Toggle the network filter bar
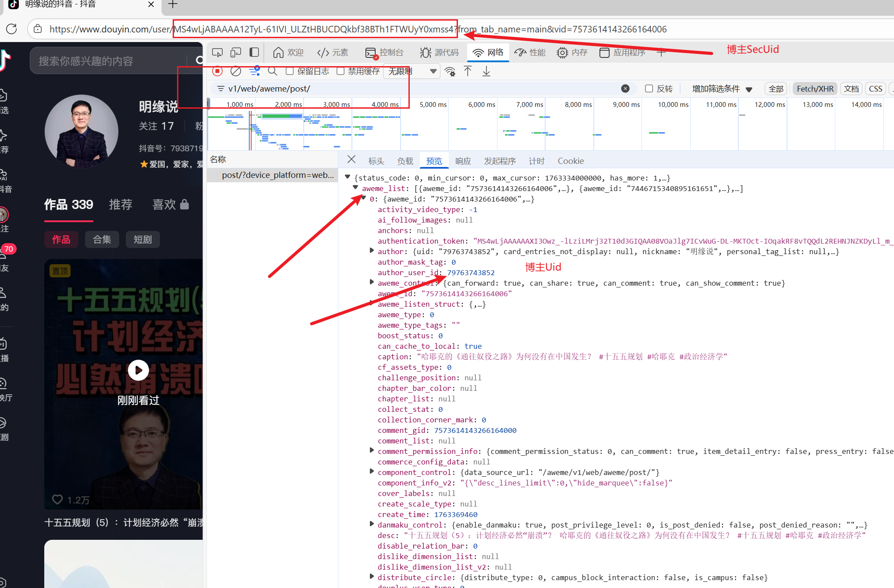This screenshot has height=588, width=894. (254, 71)
